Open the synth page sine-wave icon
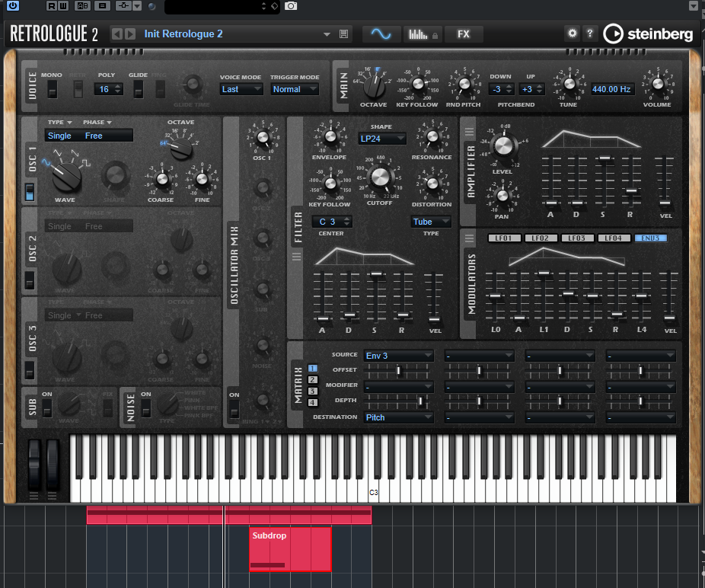The width and height of the screenshot is (705, 588). pyautogui.click(x=381, y=34)
